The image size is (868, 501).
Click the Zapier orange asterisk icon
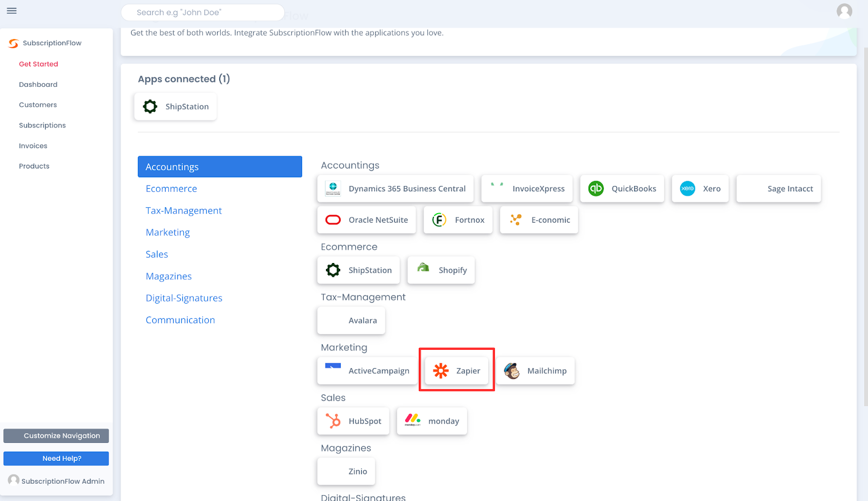pos(441,371)
